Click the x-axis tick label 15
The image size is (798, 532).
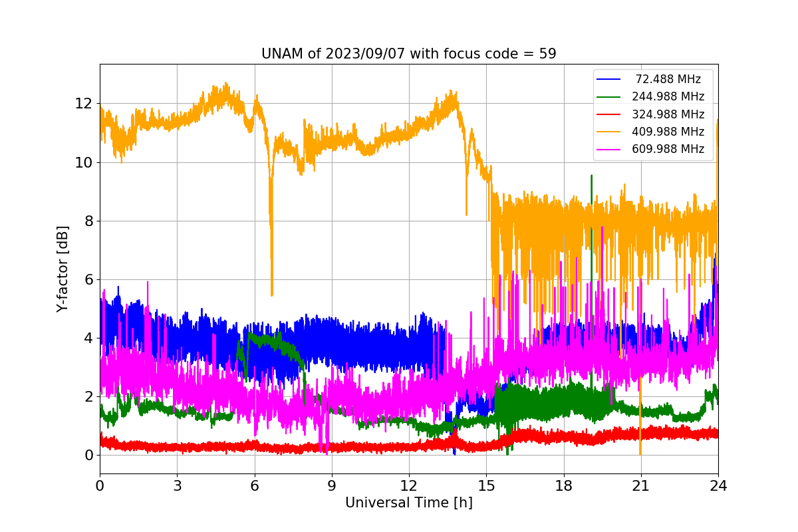(486, 486)
